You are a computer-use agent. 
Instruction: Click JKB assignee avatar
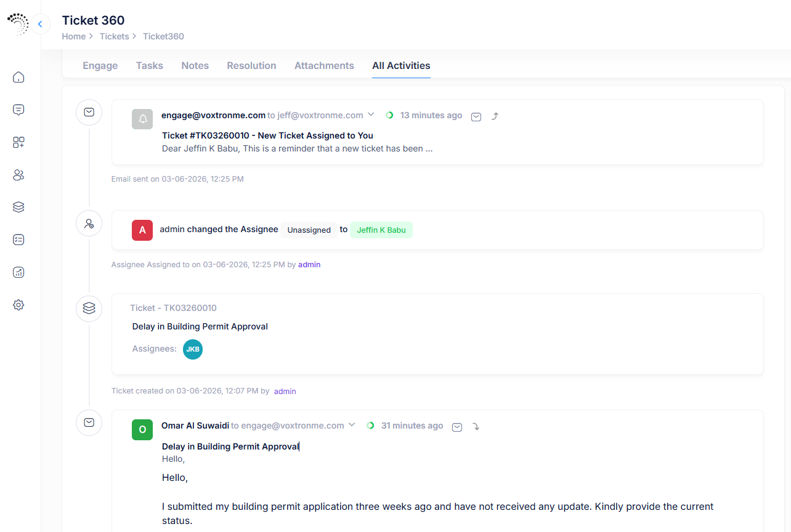click(193, 349)
